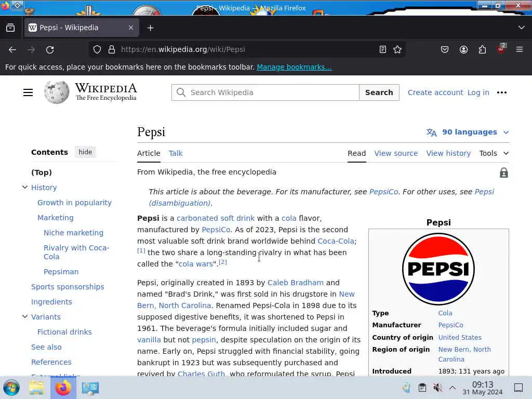Click the Log in link

coord(478,92)
